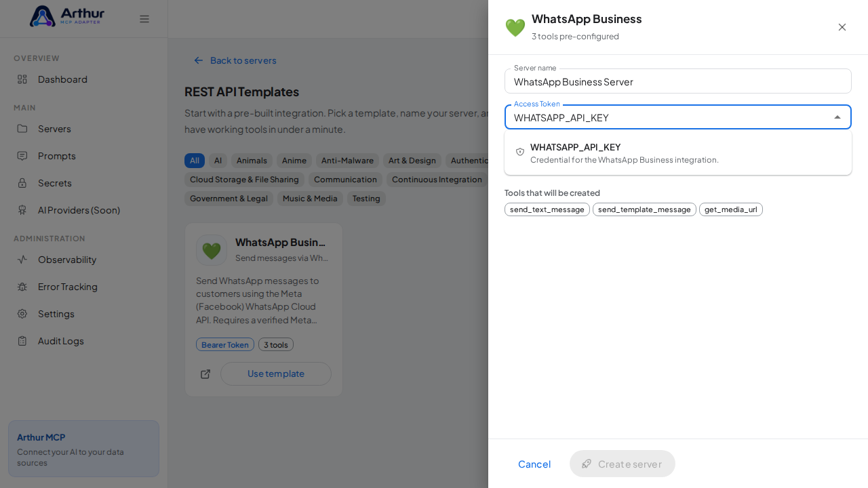
Task: Select the Art & Design category filter
Action: (x=412, y=161)
